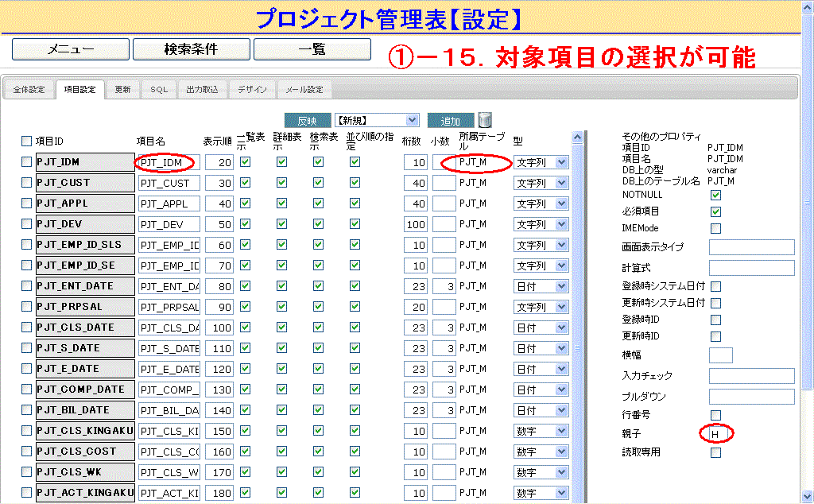The width and height of the screenshot is (814, 504).
Task: Enable the 読取専用 checkbox
Action: click(715, 452)
